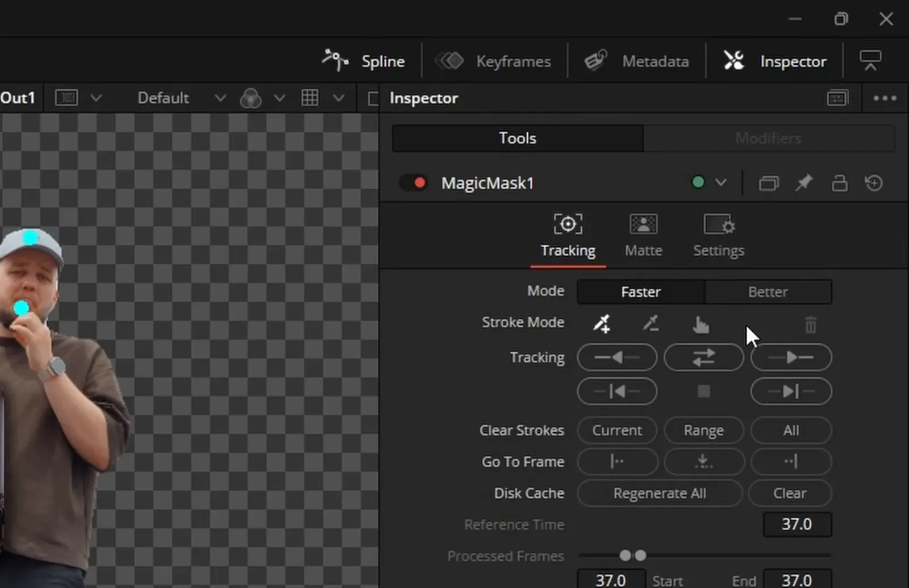Switch to the Modifiers tab
Screen dimensions: 909x588
pyautogui.click(x=769, y=138)
